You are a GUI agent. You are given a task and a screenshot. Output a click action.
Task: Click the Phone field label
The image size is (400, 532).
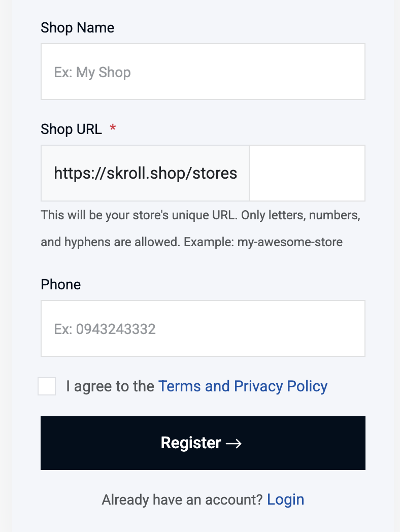pyautogui.click(x=60, y=284)
